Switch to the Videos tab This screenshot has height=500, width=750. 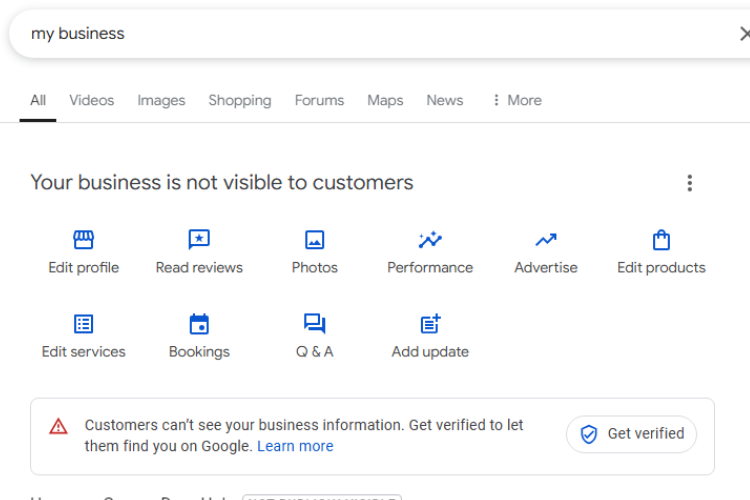click(91, 100)
